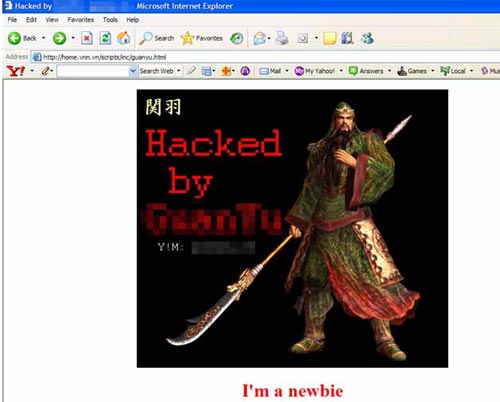
Task: Expand the Local dropdown arrow
Action: 471,71
